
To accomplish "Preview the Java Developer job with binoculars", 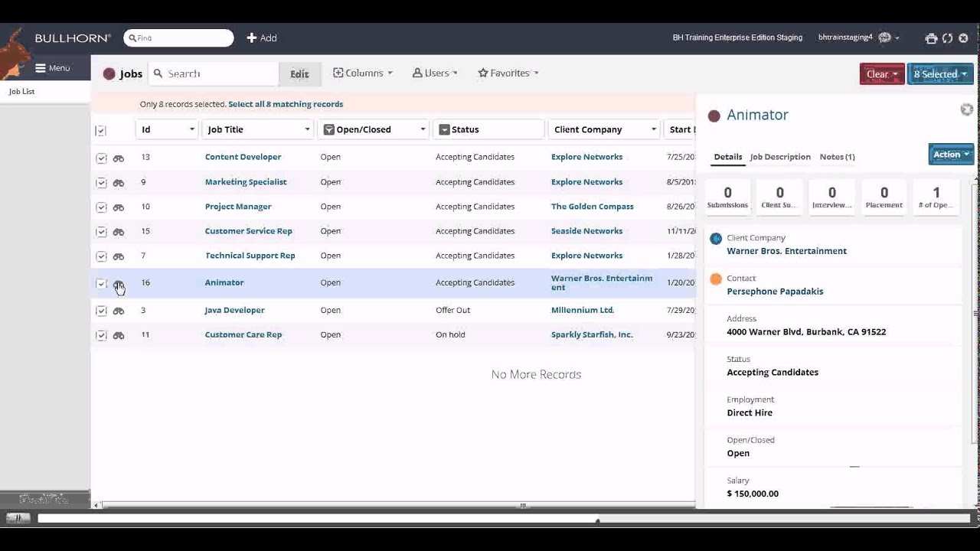I will coord(119,311).
